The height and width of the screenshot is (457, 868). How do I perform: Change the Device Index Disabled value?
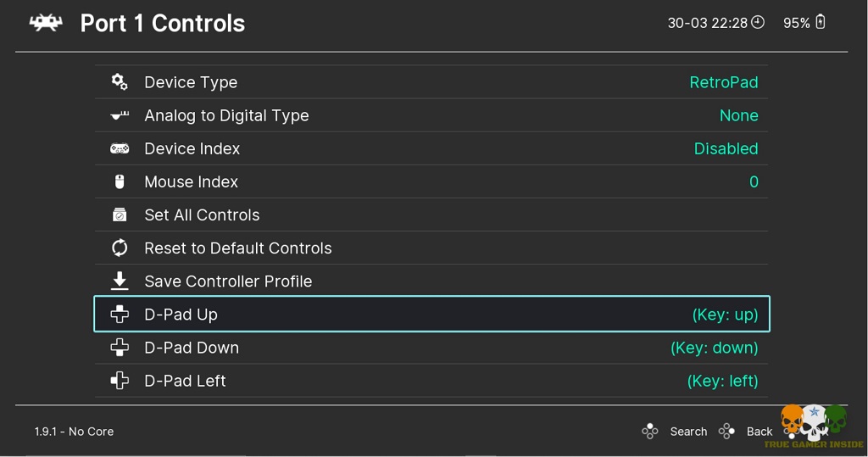726,148
